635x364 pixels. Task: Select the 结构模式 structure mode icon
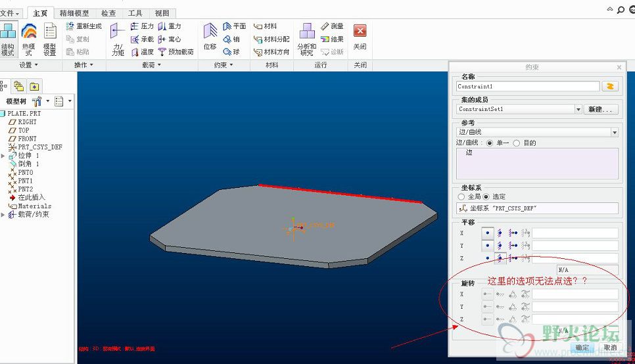(x=8, y=39)
